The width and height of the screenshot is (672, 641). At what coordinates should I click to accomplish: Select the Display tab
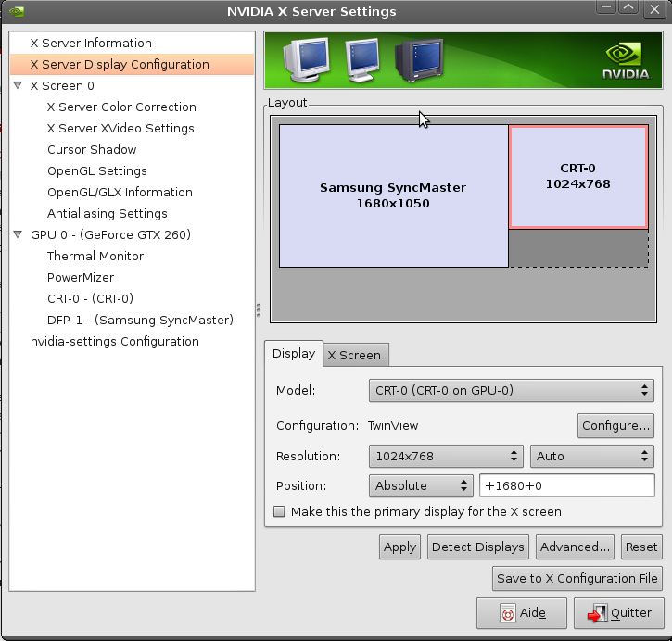(294, 353)
